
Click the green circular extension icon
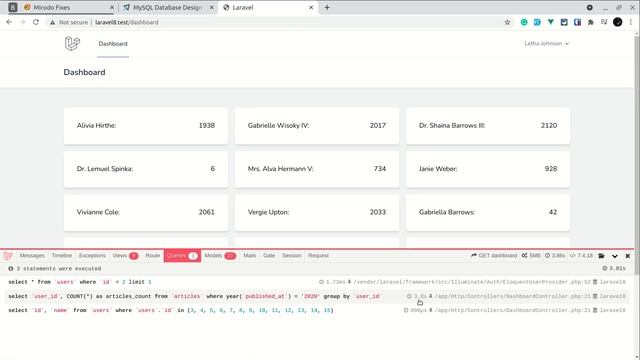524,22
